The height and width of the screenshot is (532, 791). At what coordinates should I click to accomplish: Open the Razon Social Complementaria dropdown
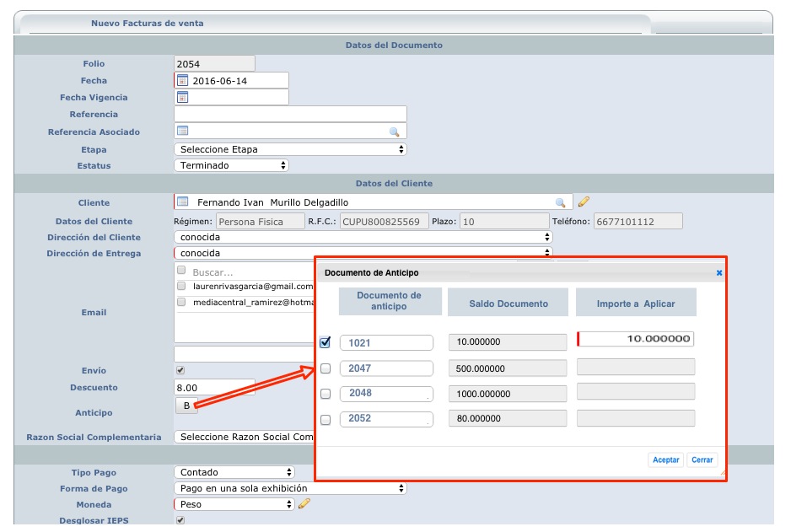click(x=245, y=437)
